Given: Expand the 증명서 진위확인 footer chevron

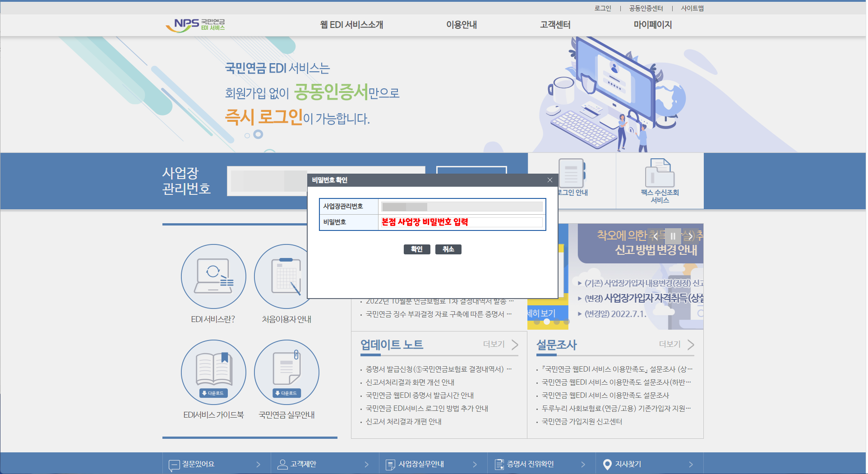Looking at the screenshot, I should point(583,464).
